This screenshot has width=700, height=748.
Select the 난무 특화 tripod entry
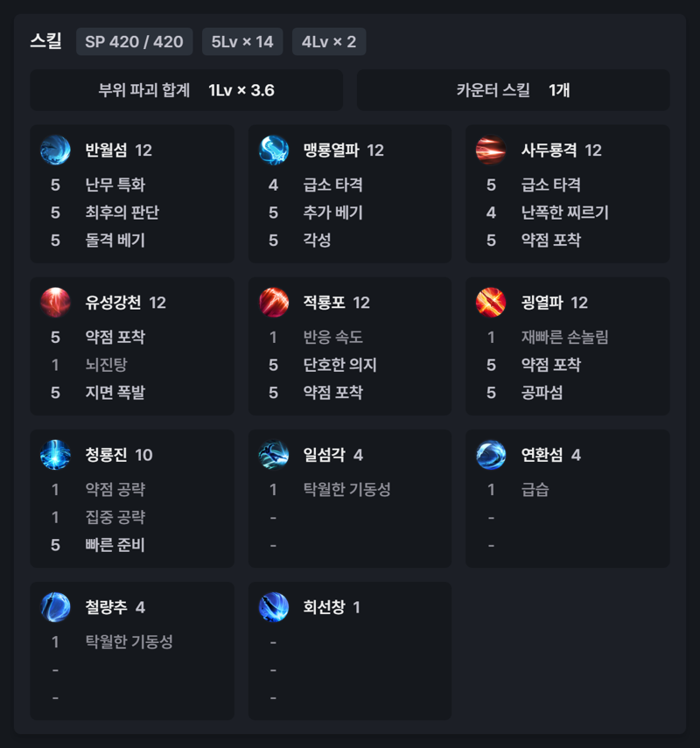click(x=115, y=185)
